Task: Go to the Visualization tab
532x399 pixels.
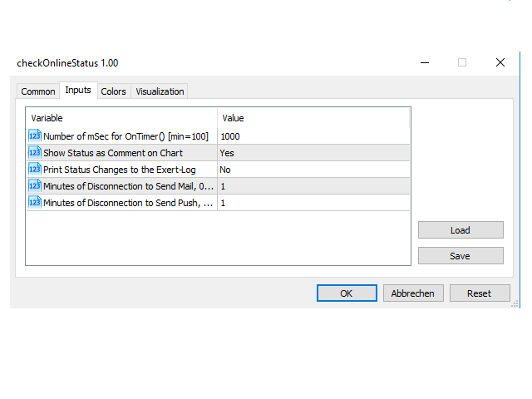Action: coord(160,91)
